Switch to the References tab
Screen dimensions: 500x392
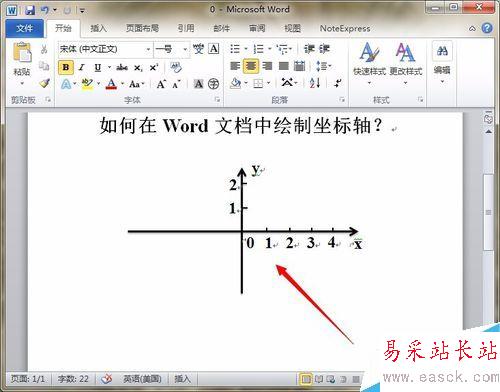pyautogui.click(x=186, y=28)
